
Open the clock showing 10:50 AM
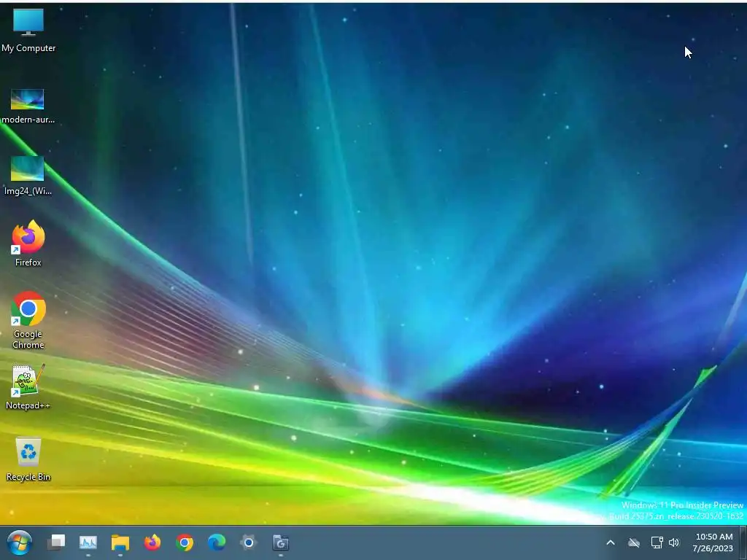[x=713, y=542]
